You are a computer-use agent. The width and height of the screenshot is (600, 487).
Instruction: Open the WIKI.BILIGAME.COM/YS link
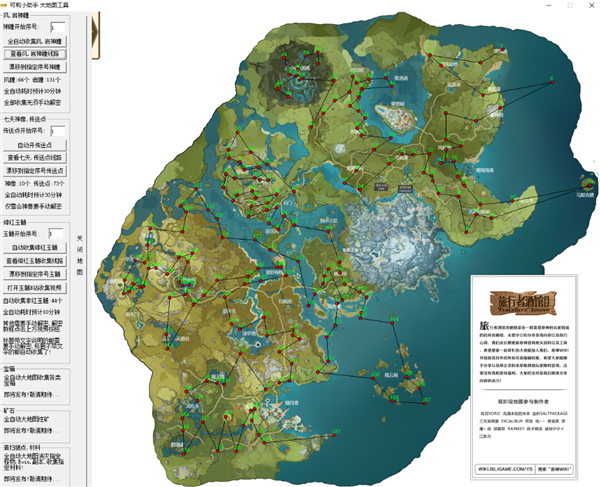coord(505,469)
